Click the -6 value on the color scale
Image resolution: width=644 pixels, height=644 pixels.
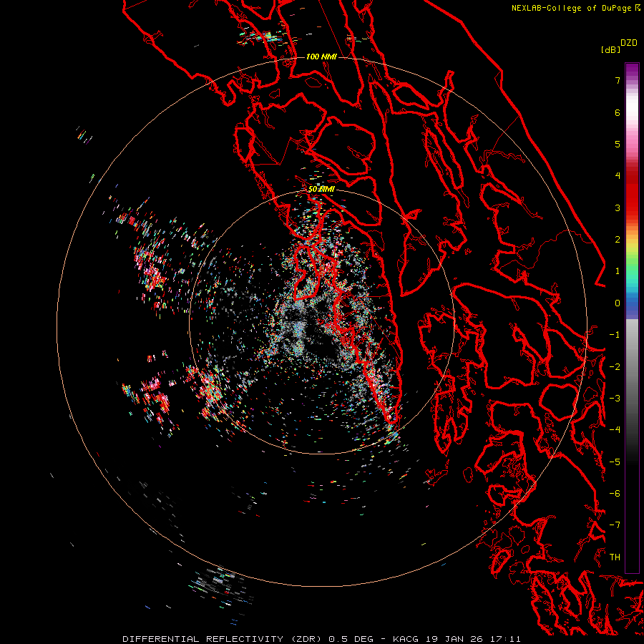click(x=615, y=494)
